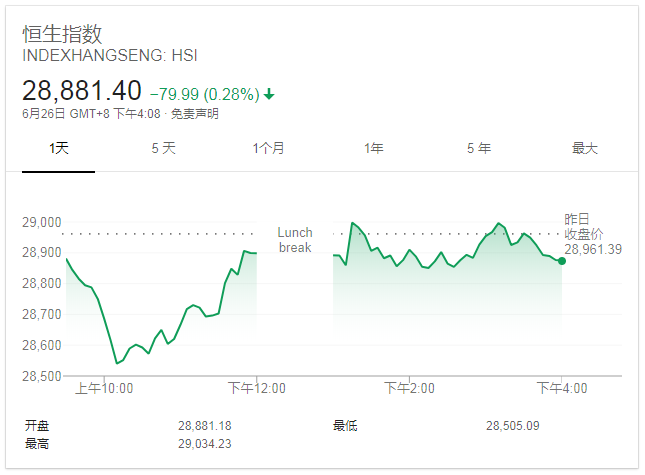Click the 最低 label

(345, 426)
